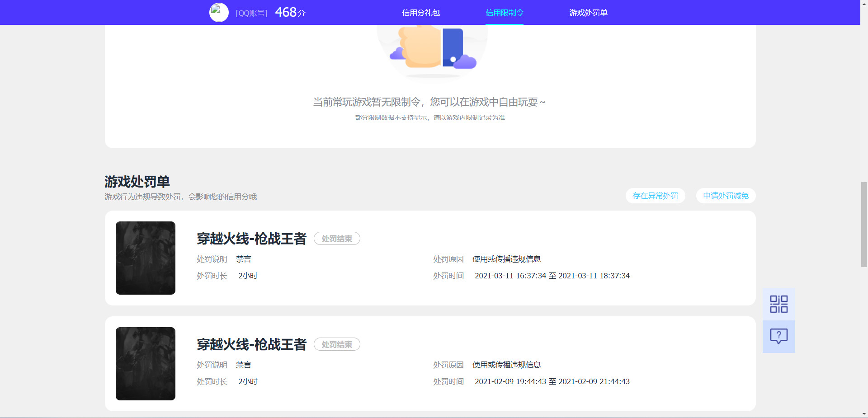Open the QR code side widget
The image size is (868, 418).
[778, 304]
